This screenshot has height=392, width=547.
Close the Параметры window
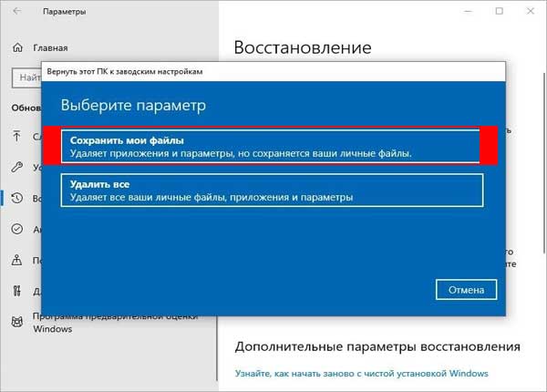[531, 11]
